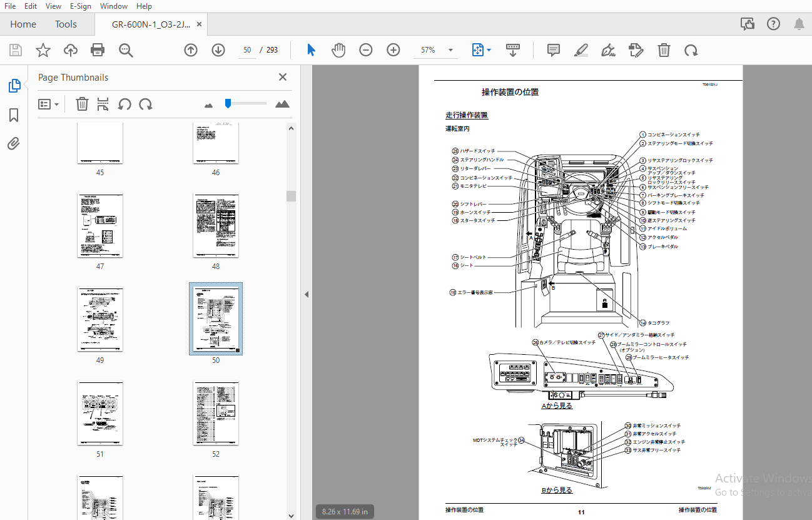The width and height of the screenshot is (812, 520).
Task: Switch to the Home tab
Action: tap(23, 24)
